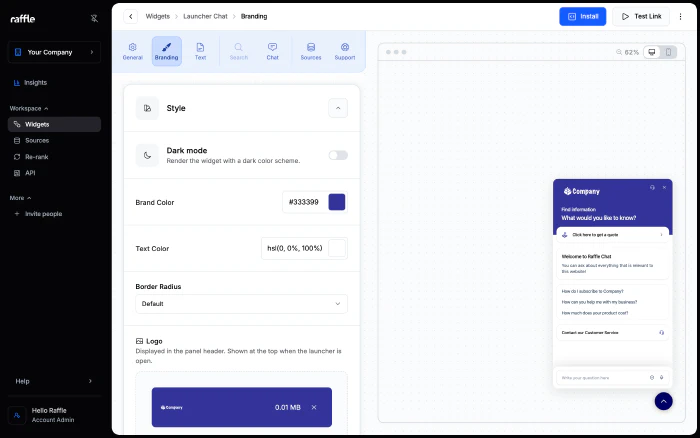This screenshot has height=438, width=700.
Task: Switch to the Branding tab
Action: click(x=167, y=51)
